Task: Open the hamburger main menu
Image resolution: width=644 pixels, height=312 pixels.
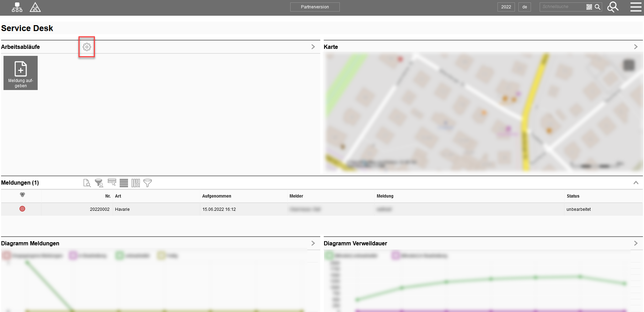Action: [636, 7]
